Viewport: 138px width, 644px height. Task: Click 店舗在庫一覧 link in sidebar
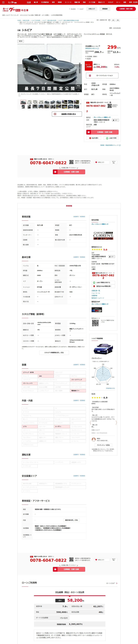(x=96, y=291)
